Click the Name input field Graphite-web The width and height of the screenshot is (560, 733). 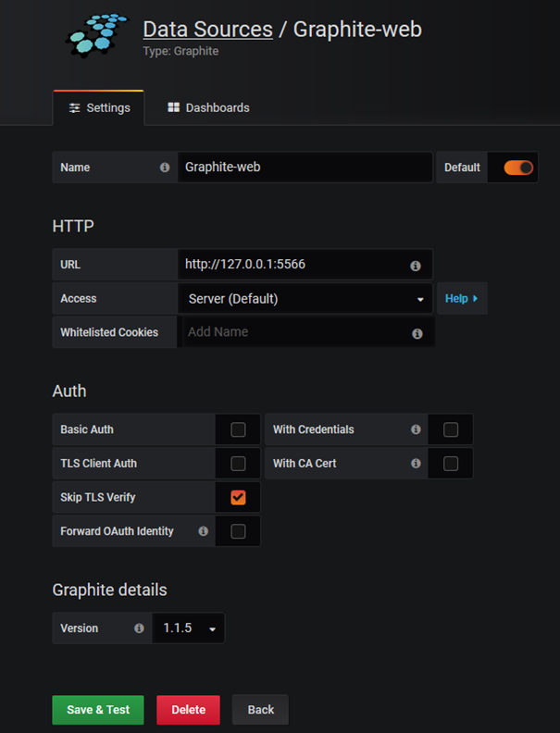pos(305,167)
